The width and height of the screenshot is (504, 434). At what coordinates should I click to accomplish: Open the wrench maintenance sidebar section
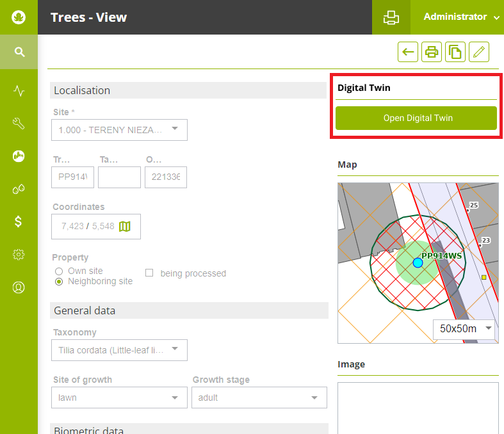click(19, 124)
